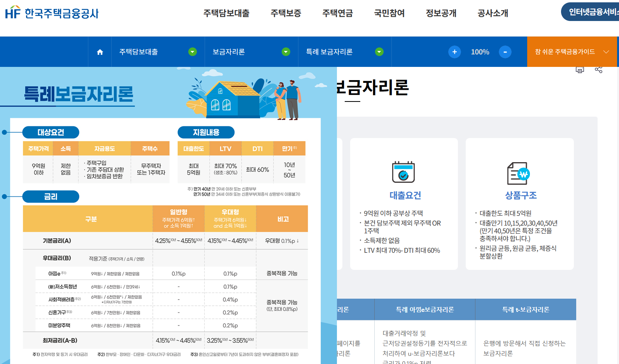
Task: Expand 주택담보대출 breadcrumb dropdown arrow
Action: tap(193, 52)
